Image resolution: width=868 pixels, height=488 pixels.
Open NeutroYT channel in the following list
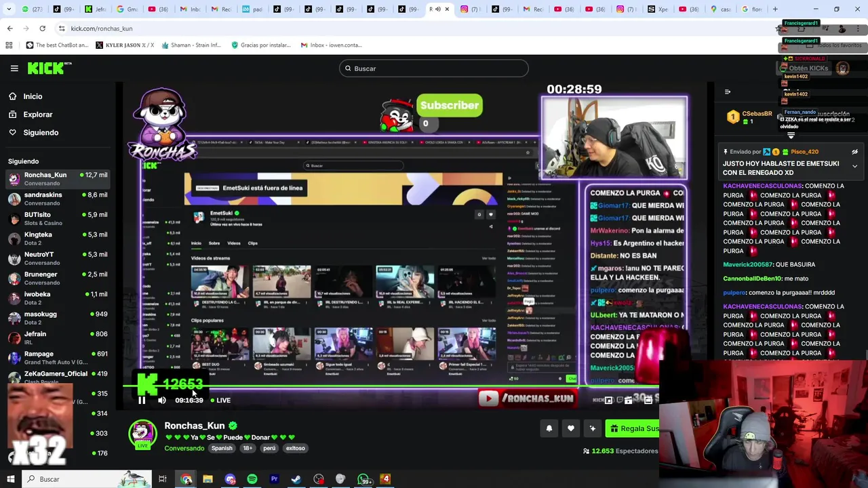click(58, 258)
